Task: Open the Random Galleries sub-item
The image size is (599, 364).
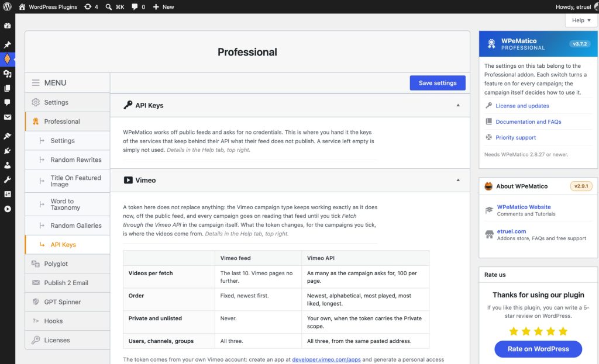Action: coord(68,226)
